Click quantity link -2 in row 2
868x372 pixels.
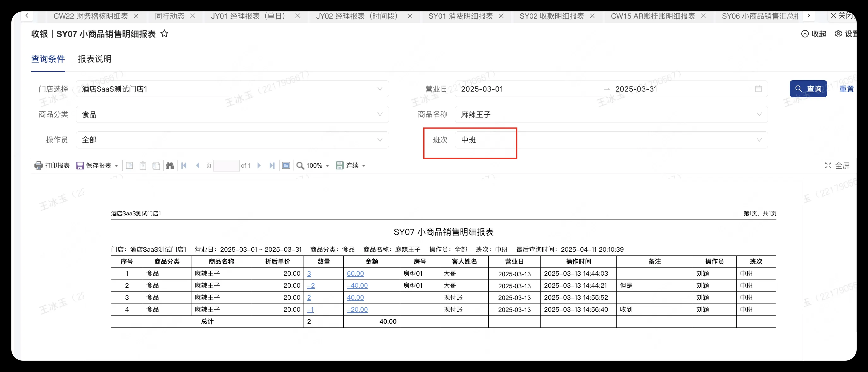pyautogui.click(x=311, y=286)
